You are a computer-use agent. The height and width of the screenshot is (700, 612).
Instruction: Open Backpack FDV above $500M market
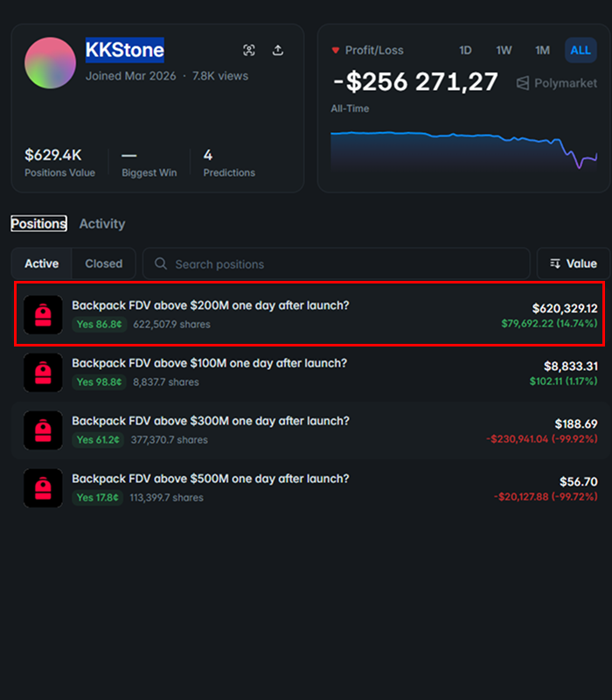click(x=211, y=479)
